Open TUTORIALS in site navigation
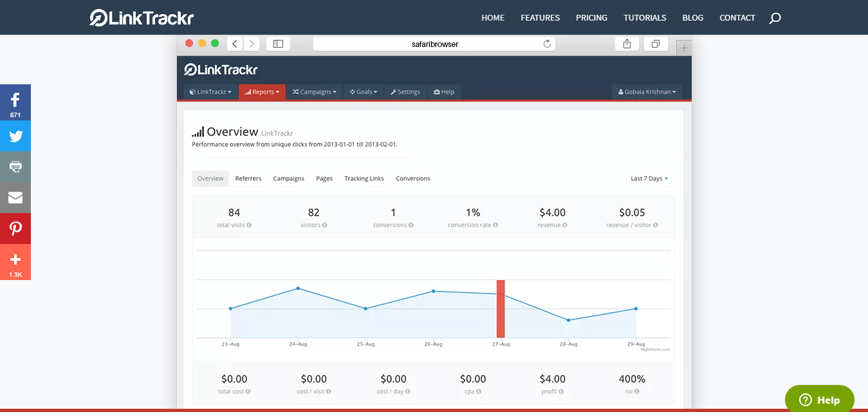Viewport: 868px width, 412px height. (x=645, y=18)
